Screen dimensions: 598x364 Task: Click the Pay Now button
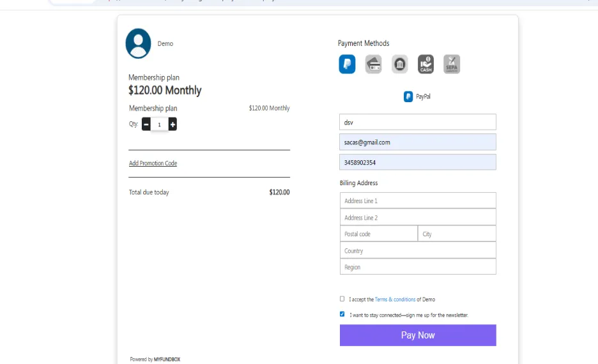[x=418, y=335]
